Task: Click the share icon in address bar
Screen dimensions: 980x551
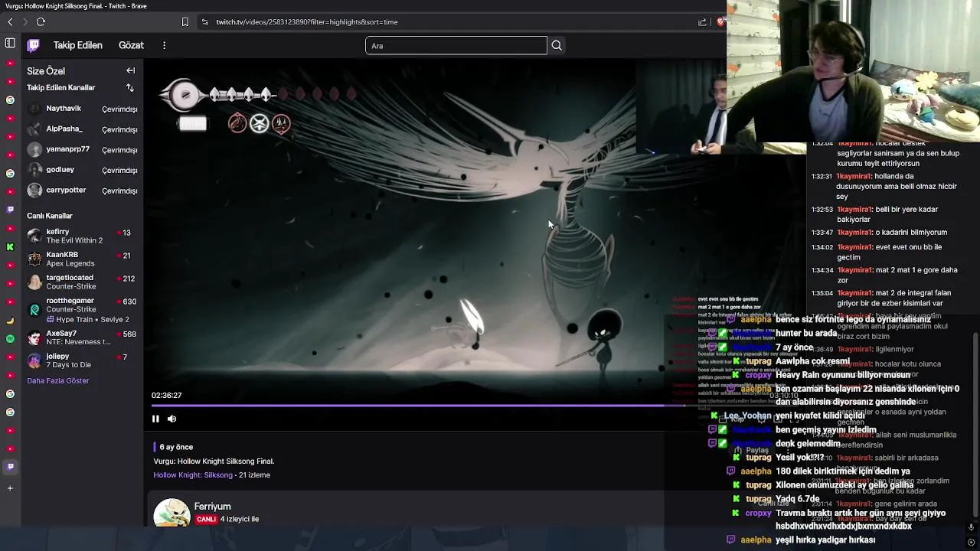Action: (x=702, y=22)
